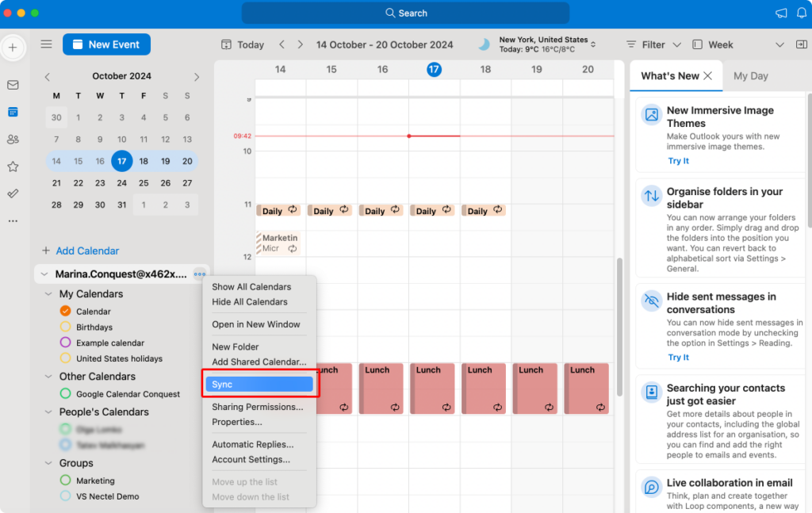Collapse the Groups section
812x513 pixels.
click(x=48, y=463)
